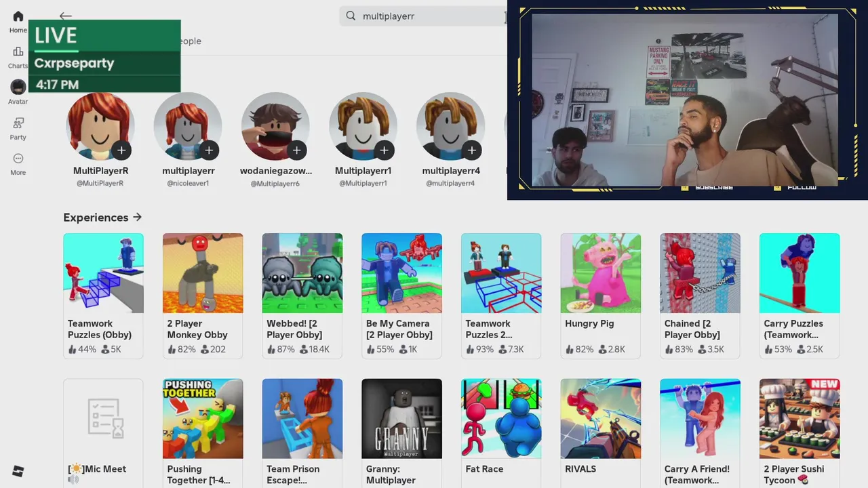Add friend MultiPlayerR with plus icon
868x488 pixels.
(121, 150)
